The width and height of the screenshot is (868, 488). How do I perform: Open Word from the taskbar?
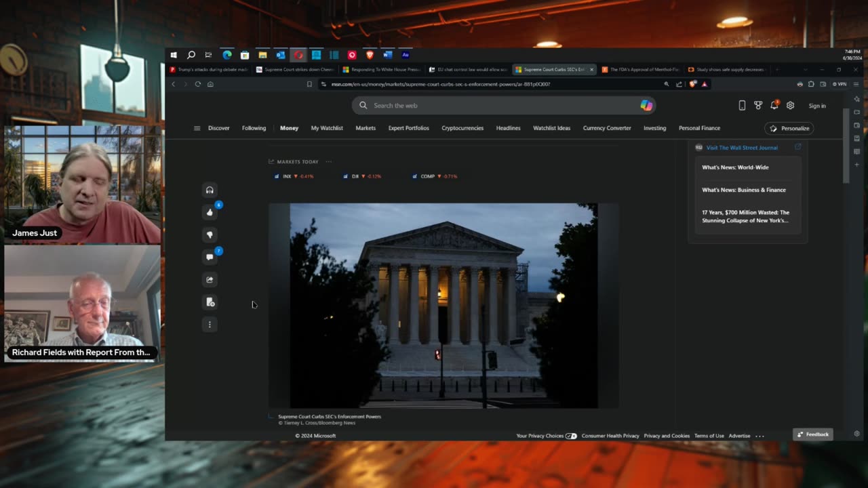coord(387,55)
